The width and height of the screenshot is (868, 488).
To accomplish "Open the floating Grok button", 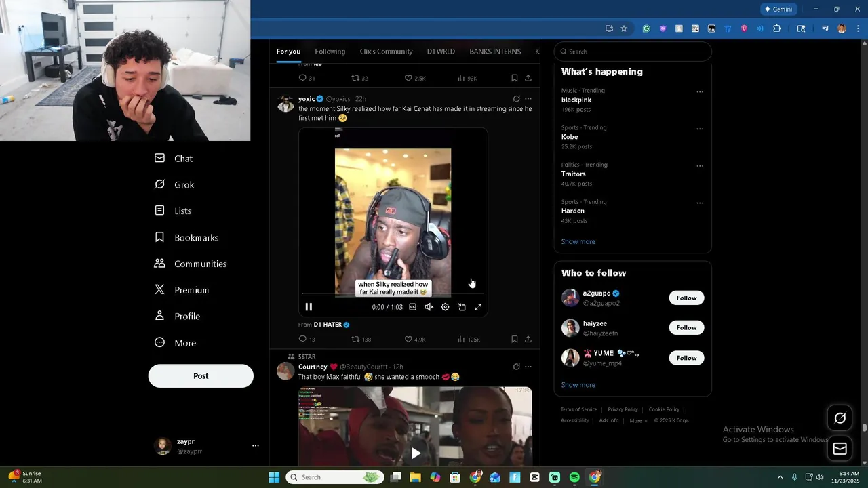I will [x=840, y=418].
